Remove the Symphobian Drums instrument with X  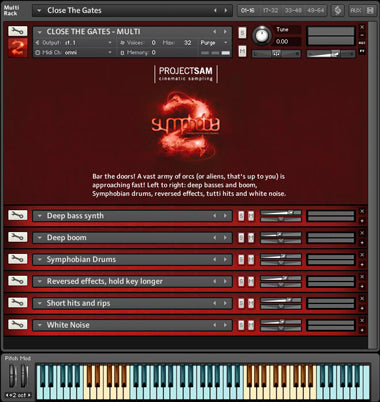[362, 255]
